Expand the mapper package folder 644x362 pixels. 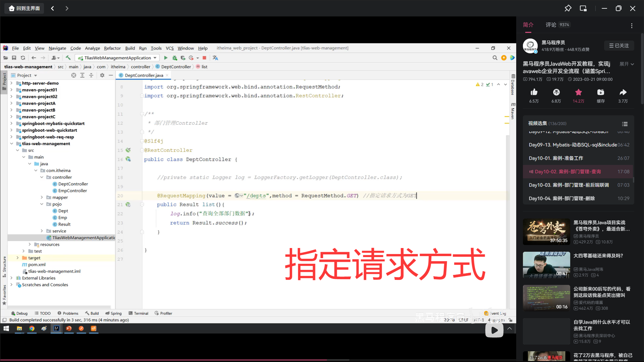pos(42,197)
